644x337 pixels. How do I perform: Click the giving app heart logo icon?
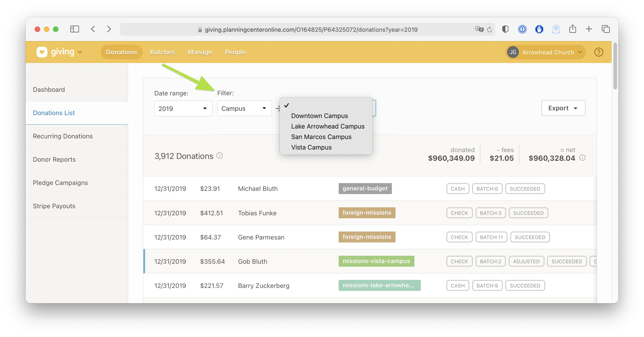pyautogui.click(x=42, y=52)
